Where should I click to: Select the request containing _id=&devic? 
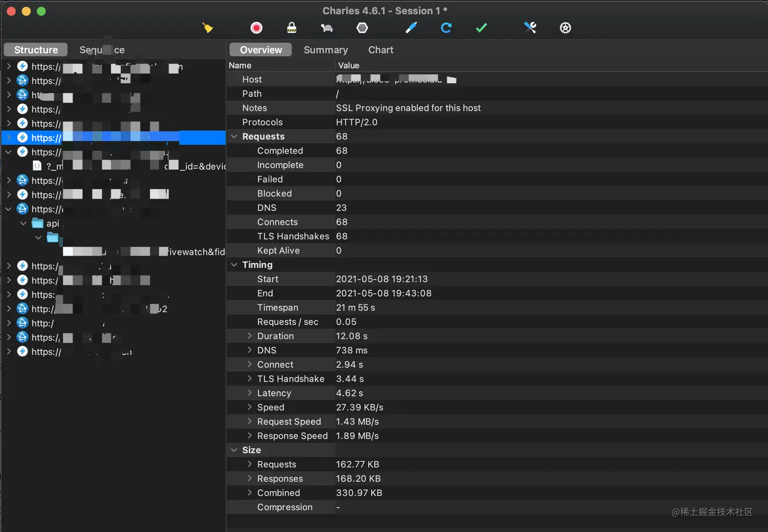point(129,166)
